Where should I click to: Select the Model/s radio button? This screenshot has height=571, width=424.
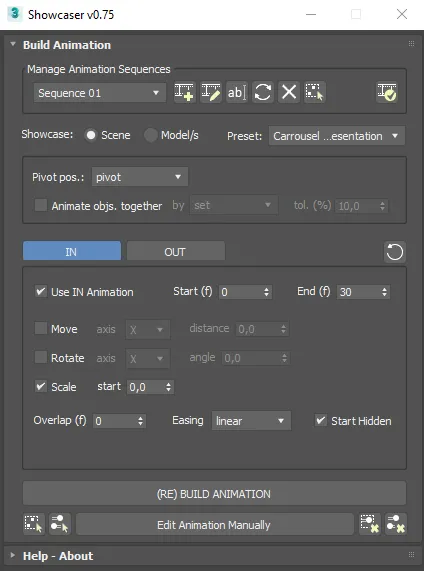coord(150,135)
